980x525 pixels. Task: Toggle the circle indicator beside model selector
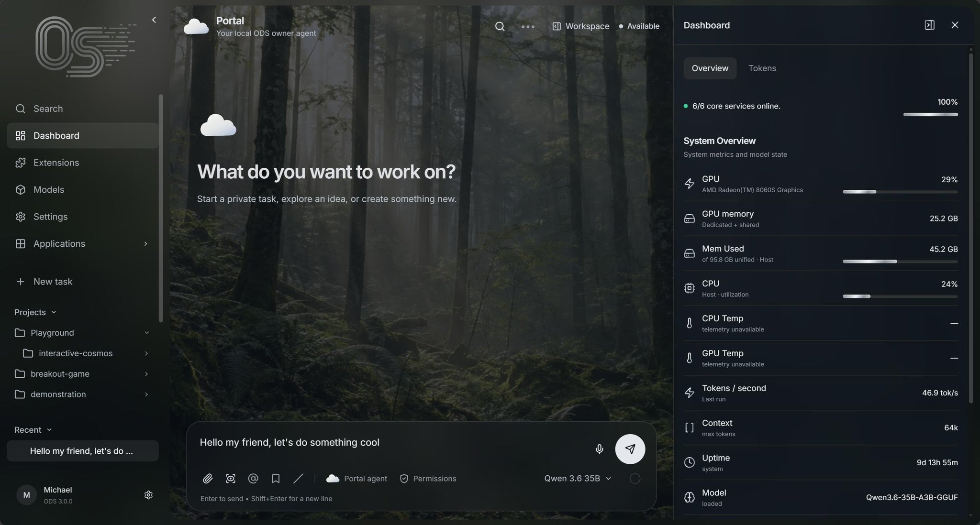[635, 478]
